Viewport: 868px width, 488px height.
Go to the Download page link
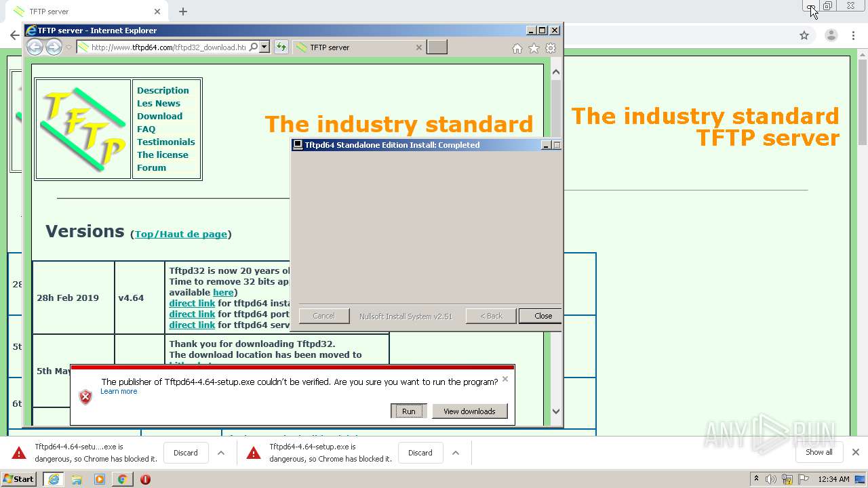[x=159, y=116]
